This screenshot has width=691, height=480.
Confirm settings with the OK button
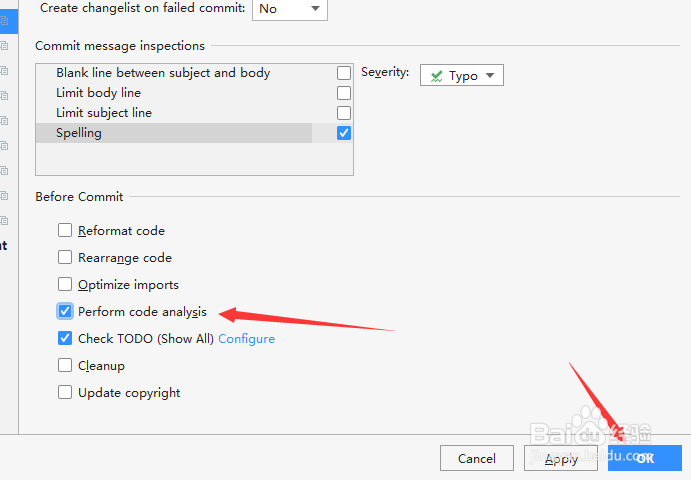645,458
